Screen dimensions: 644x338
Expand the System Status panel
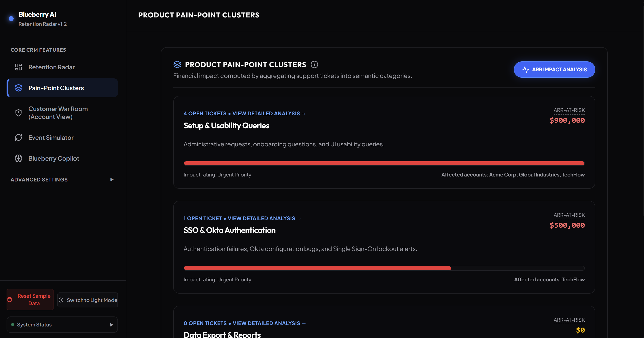click(62, 324)
